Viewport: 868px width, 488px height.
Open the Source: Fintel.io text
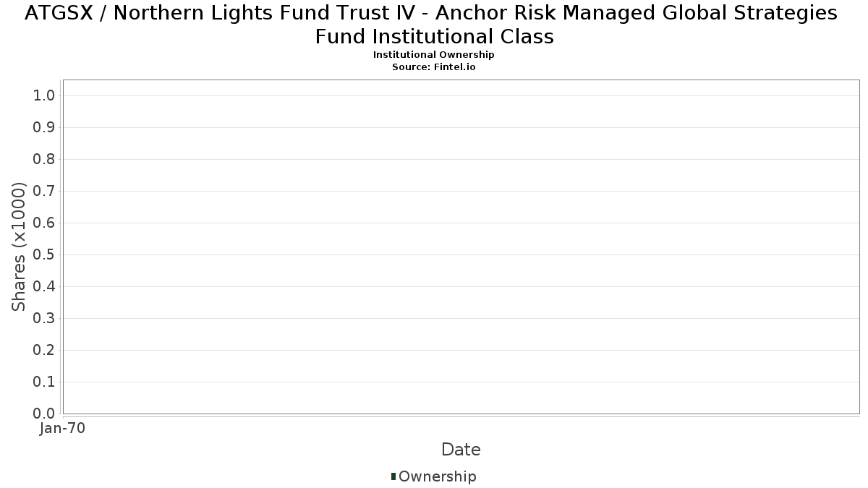tap(433, 67)
